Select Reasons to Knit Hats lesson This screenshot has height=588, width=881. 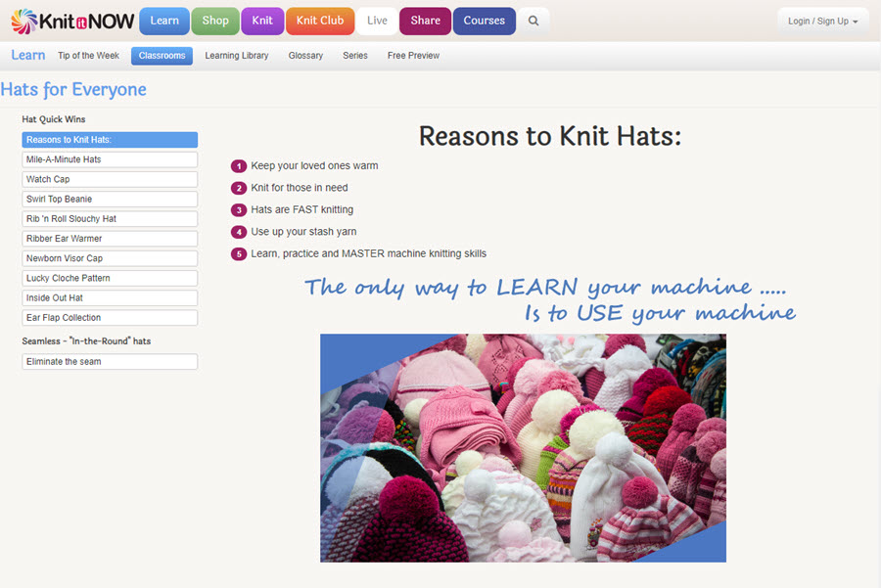110,140
